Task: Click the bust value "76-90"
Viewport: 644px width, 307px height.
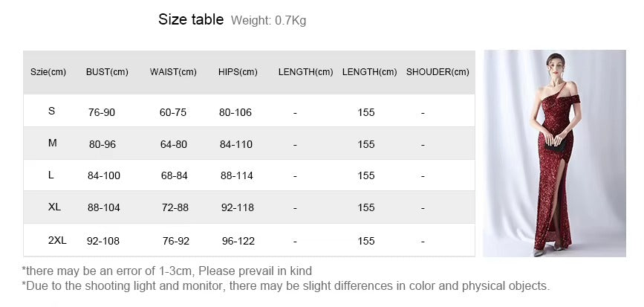Action: 102,112
